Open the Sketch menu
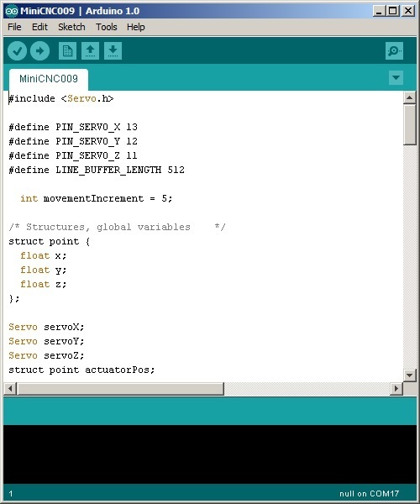The width and height of the screenshot is (420, 504). tap(71, 27)
